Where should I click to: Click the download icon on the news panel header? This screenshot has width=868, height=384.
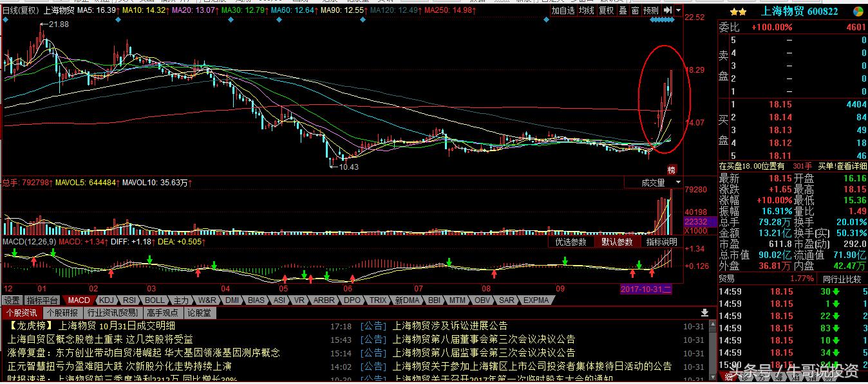point(704,312)
